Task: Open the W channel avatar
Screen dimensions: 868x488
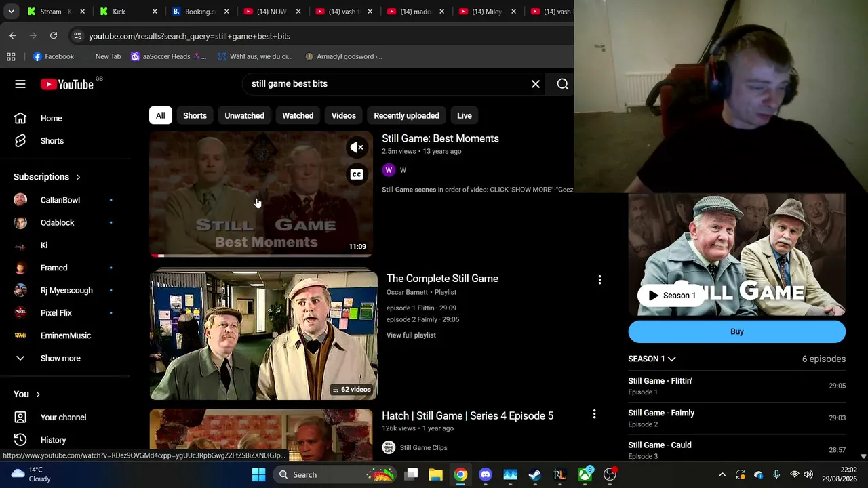Action: click(x=389, y=170)
